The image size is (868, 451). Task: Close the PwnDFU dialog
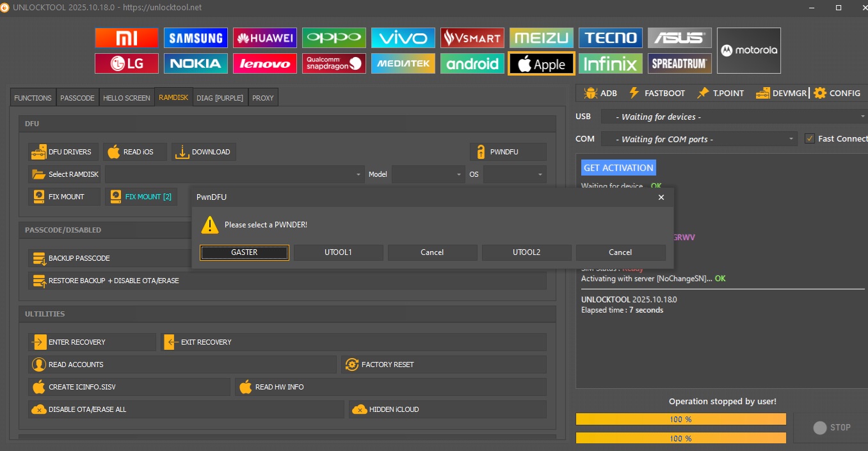click(661, 197)
